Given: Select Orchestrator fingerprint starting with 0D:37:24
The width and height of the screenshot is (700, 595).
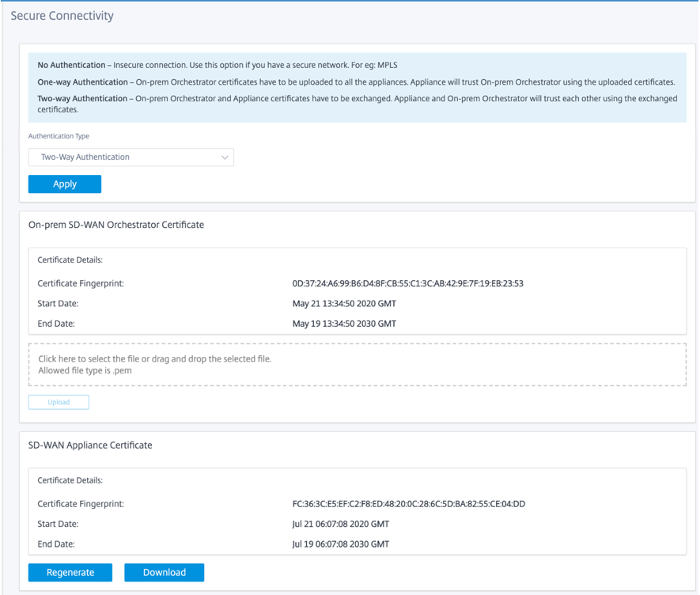Looking at the screenshot, I should click(x=408, y=283).
